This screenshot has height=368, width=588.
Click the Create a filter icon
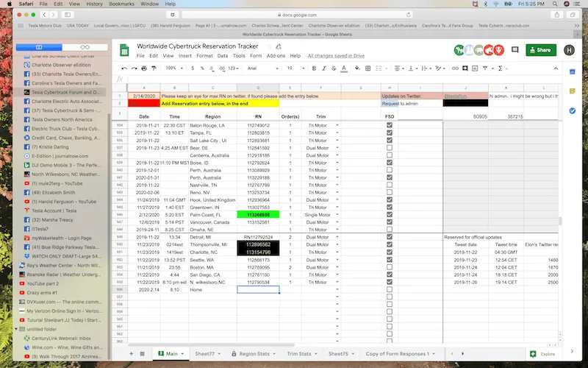pos(485,68)
